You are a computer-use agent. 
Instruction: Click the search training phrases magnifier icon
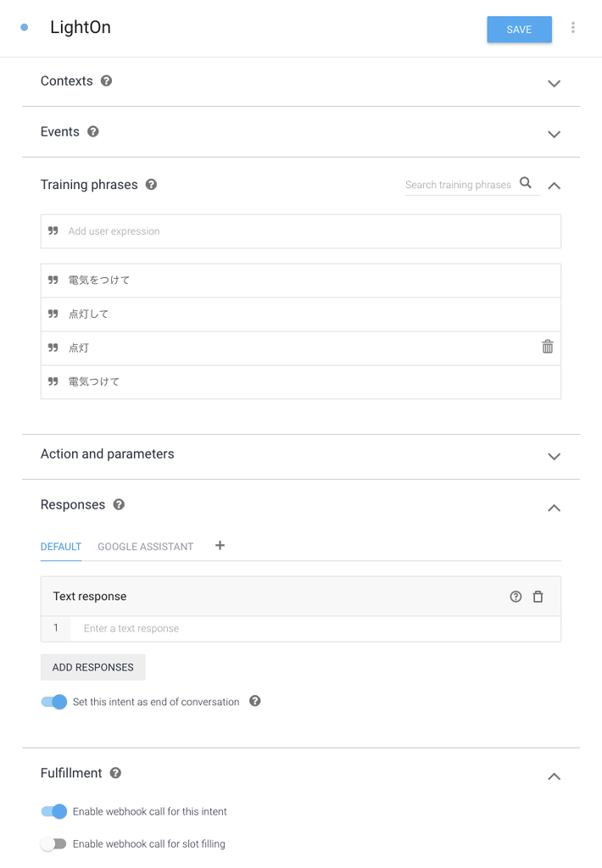pyautogui.click(x=526, y=183)
